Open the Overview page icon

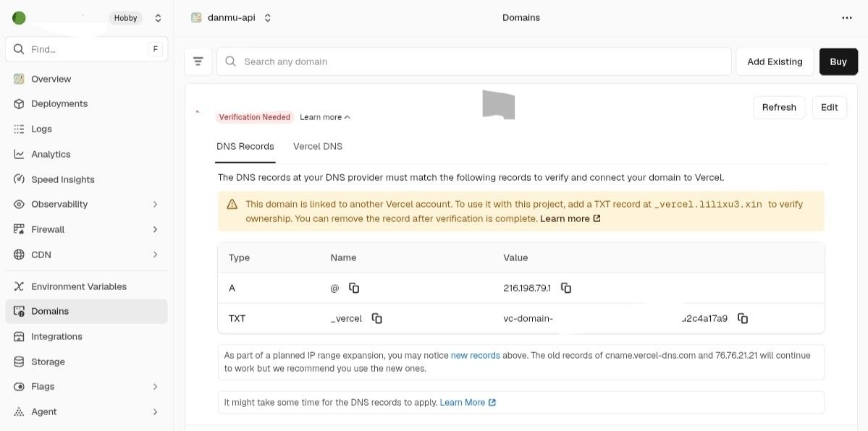pos(19,79)
